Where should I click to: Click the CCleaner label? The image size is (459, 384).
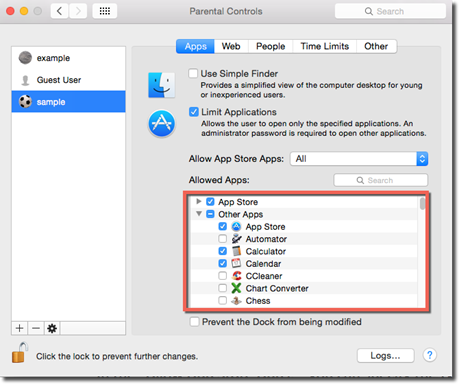[264, 276]
